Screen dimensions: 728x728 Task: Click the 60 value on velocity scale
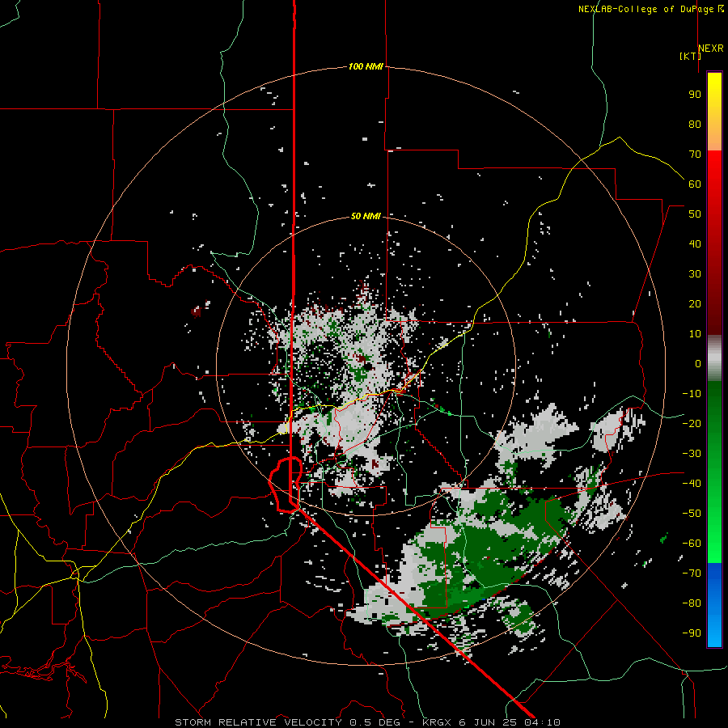[695, 184]
